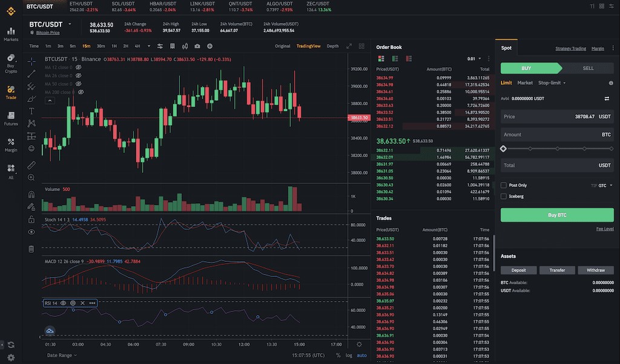
Task: Toggle visibility of MA 50 line
Action: [78, 84]
